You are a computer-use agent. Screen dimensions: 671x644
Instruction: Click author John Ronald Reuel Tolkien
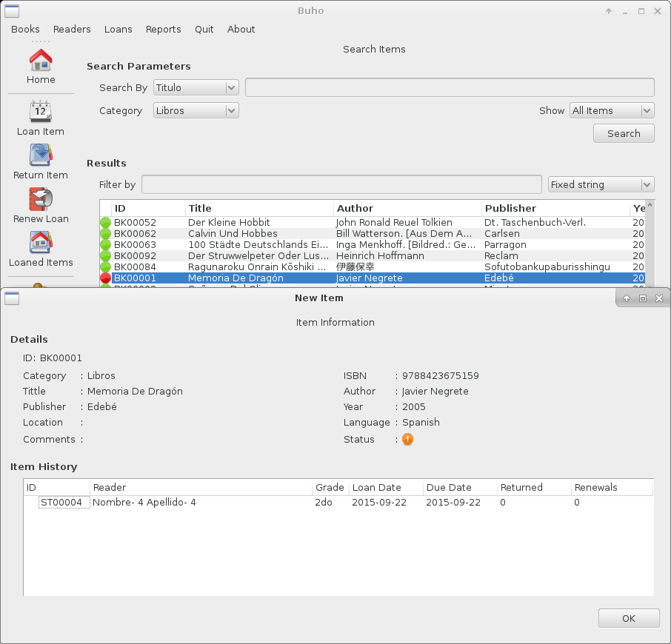pos(394,222)
